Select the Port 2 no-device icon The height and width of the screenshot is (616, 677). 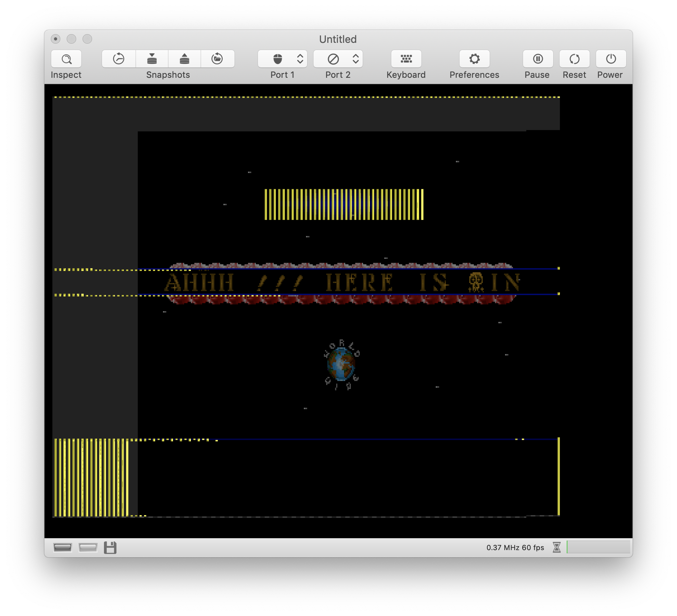[x=333, y=59]
